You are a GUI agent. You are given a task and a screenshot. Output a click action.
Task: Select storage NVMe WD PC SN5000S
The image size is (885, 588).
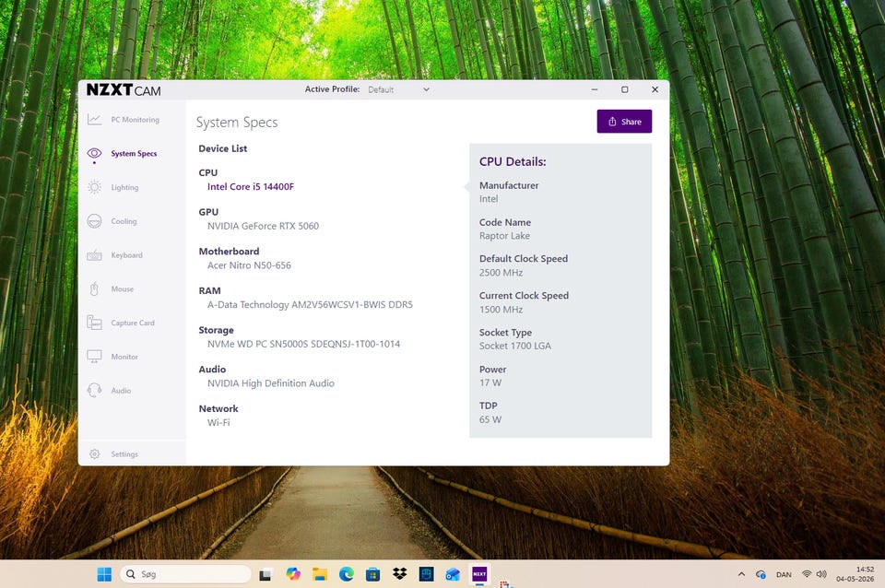[x=303, y=344]
